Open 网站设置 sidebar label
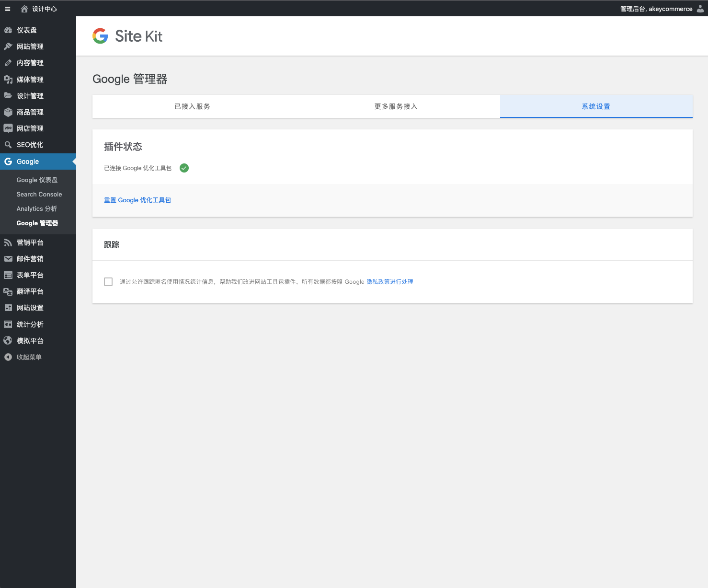This screenshot has height=588, width=708. (x=30, y=308)
